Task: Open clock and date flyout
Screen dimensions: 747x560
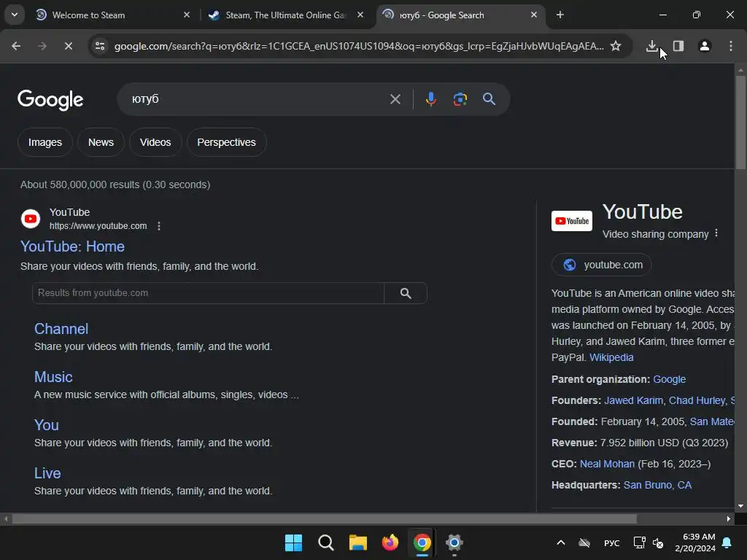Action: (x=695, y=542)
